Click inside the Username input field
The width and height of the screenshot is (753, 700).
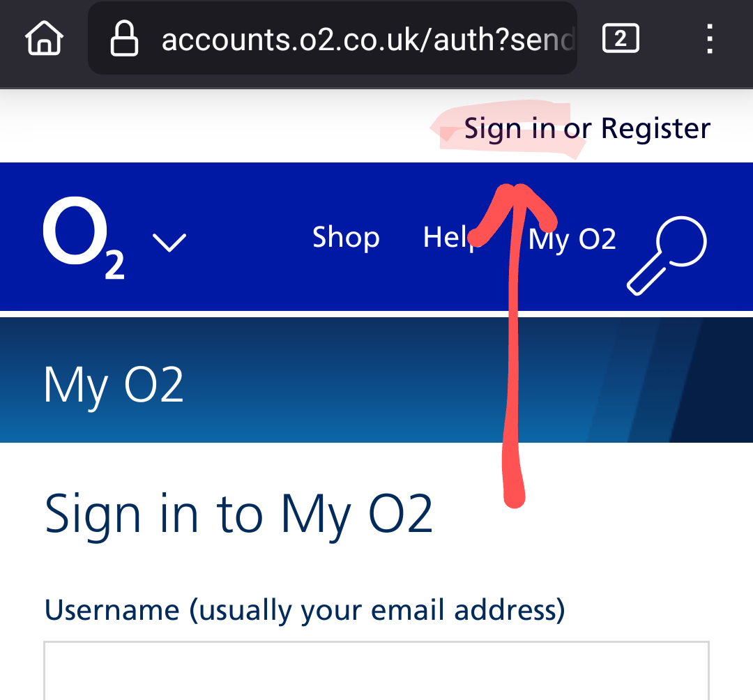376,673
